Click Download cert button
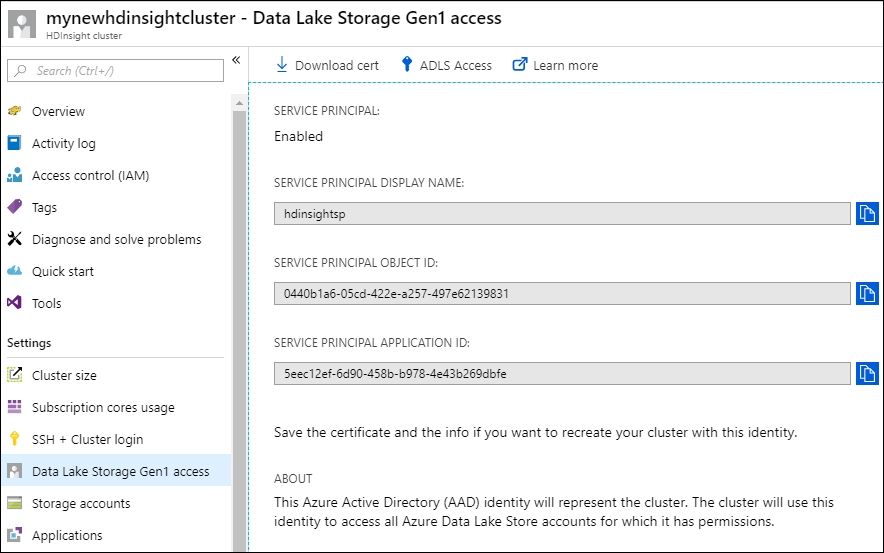Screen dimensions: 884x553 (327, 65)
